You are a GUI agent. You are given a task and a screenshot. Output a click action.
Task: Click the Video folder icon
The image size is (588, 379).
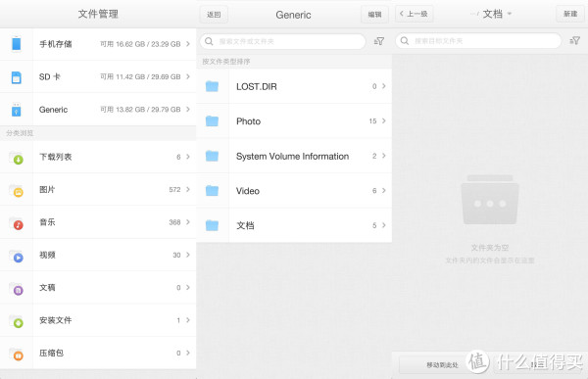click(212, 190)
